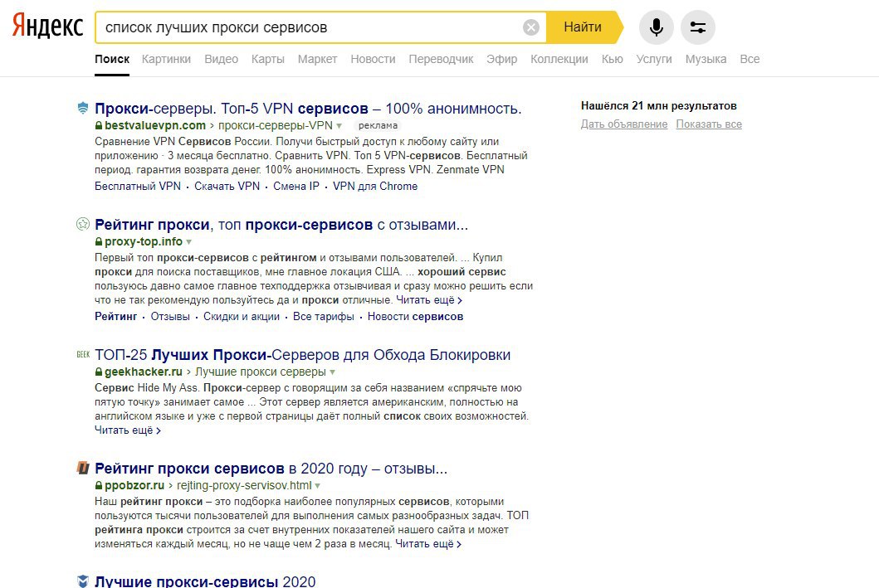Open the Маркет tab
This screenshot has height=588, width=879.
pyautogui.click(x=317, y=59)
